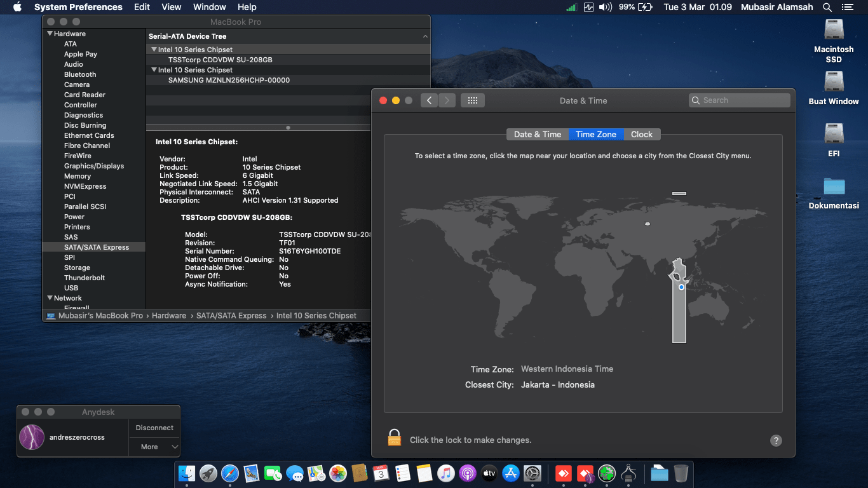Viewport: 868px width, 488px height.
Task: Click the pane divider handle in System Information
Action: [288, 128]
